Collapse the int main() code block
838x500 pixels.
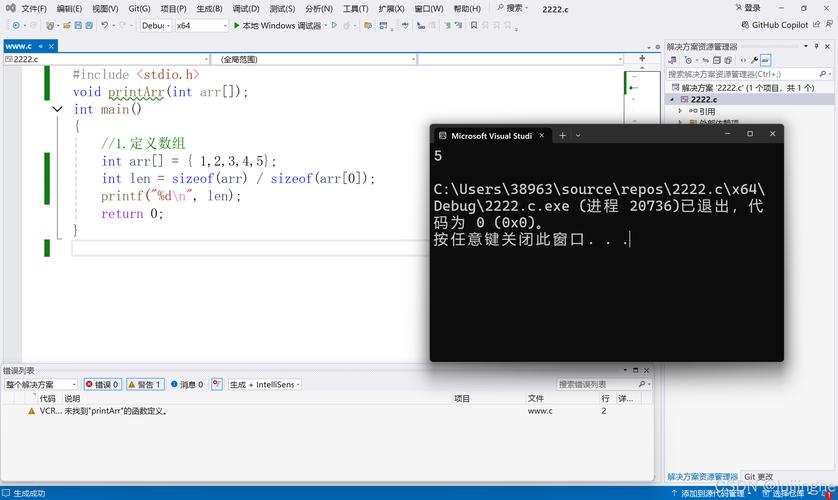(57, 110)
